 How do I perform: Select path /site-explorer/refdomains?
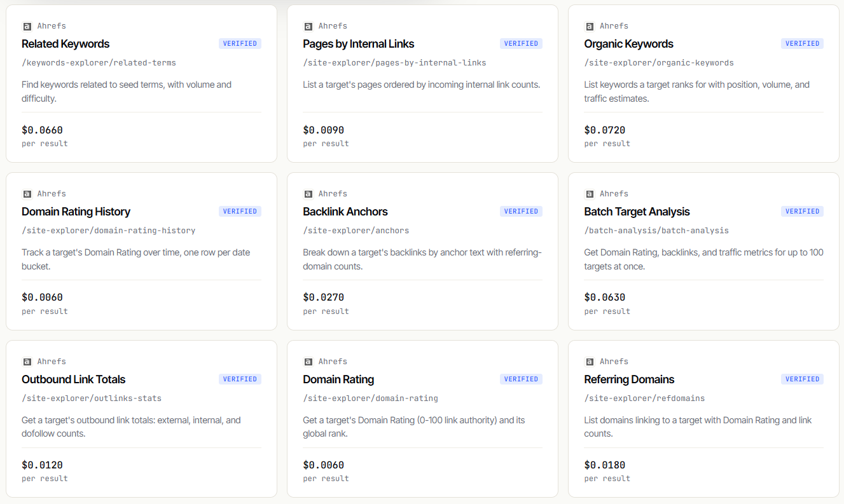pos(644,398)
